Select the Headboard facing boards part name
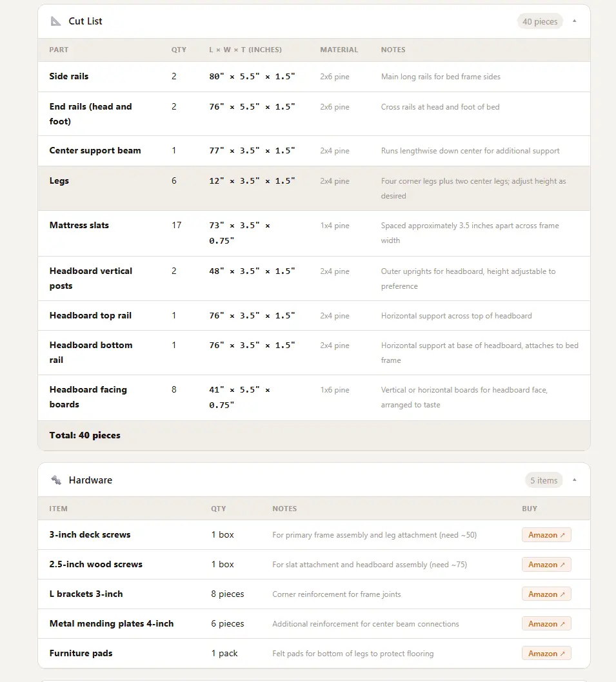The height and width of the screenshot is (682, 616). [x=88, y=396]
